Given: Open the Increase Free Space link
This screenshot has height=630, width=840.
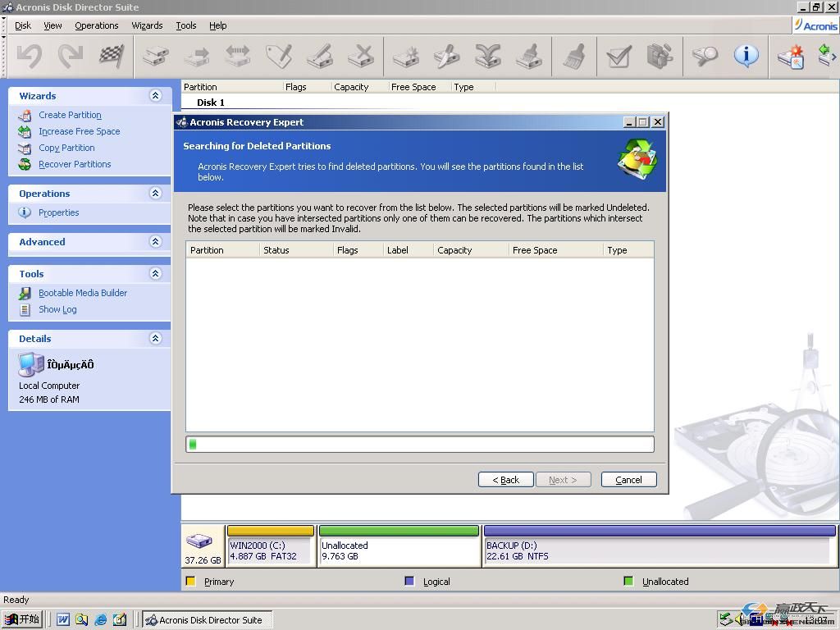Looking at the screenshot, I should pos(80,131).
